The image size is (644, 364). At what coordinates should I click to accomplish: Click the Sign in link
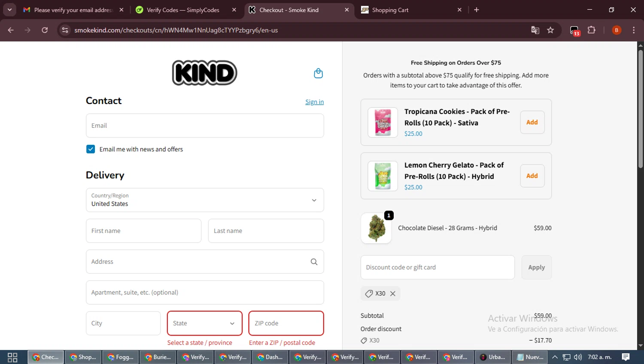[x=314, y=102]
